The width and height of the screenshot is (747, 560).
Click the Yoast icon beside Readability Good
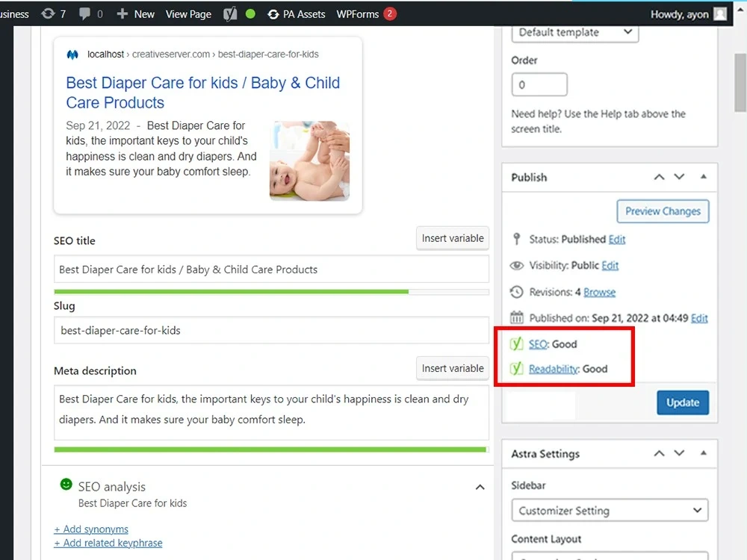pyautogui.click(x=516, y=369)
